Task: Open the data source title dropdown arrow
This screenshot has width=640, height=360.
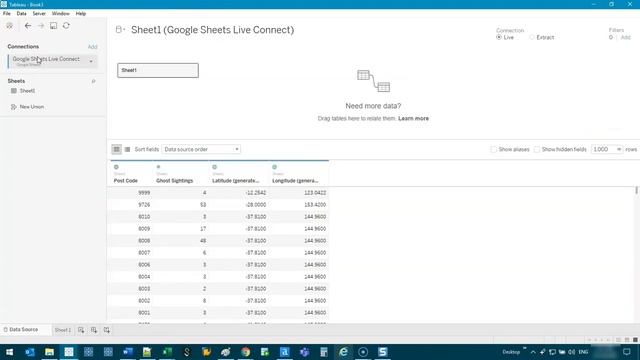Action: click(124, 30)
